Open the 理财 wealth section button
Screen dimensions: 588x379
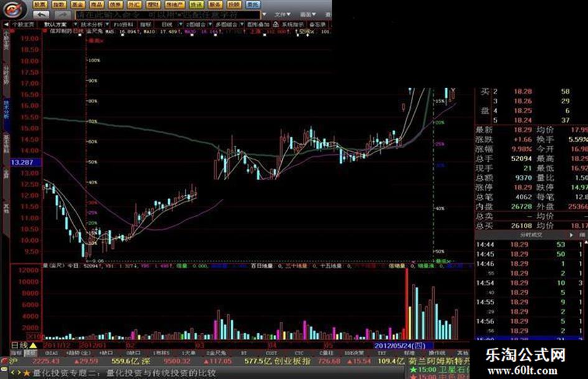click(153, 4)
